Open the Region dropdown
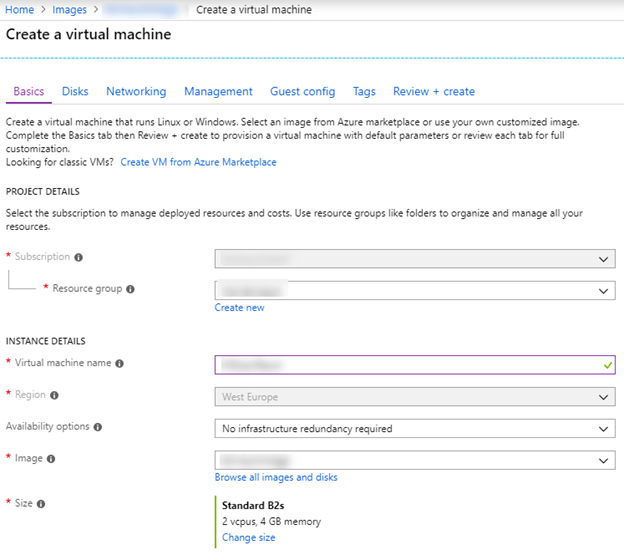The width and height of the screenshot is (624, 555). (x=415, y=397)
